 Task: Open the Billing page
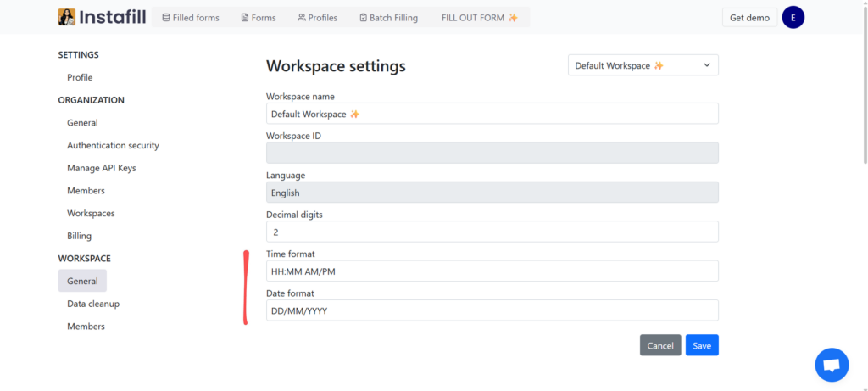point(79,236)
